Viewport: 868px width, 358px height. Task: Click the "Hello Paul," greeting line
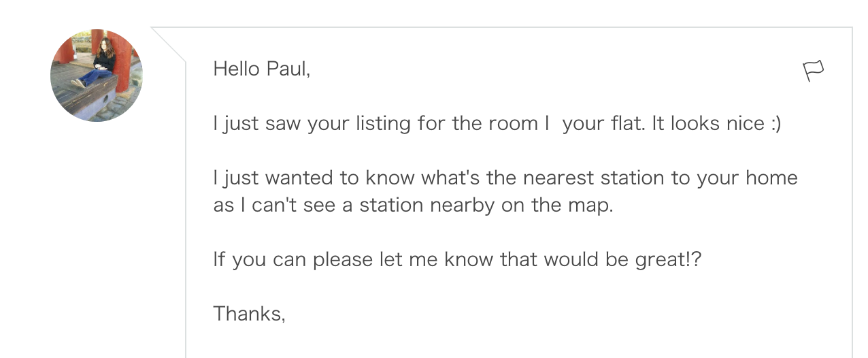pos(262,69)
